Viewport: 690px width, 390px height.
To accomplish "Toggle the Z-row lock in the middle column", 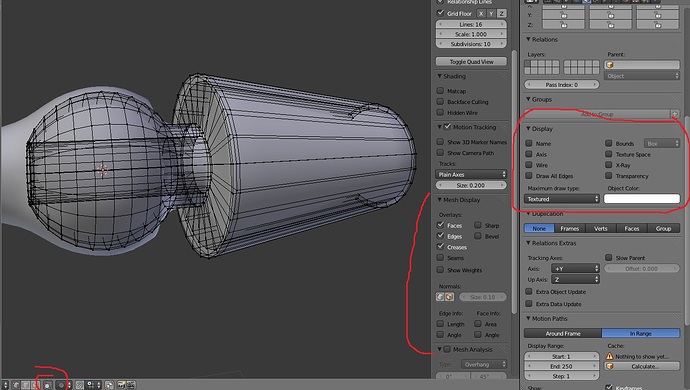I will pyautogui.click(x=610, y=25).
